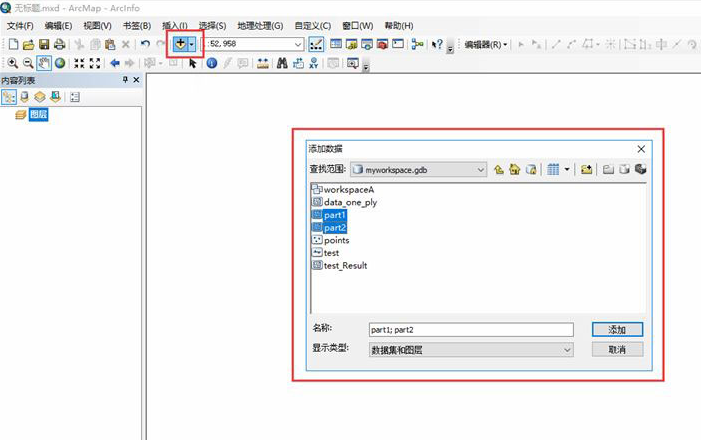Open the Help menu

pos(399,26)
